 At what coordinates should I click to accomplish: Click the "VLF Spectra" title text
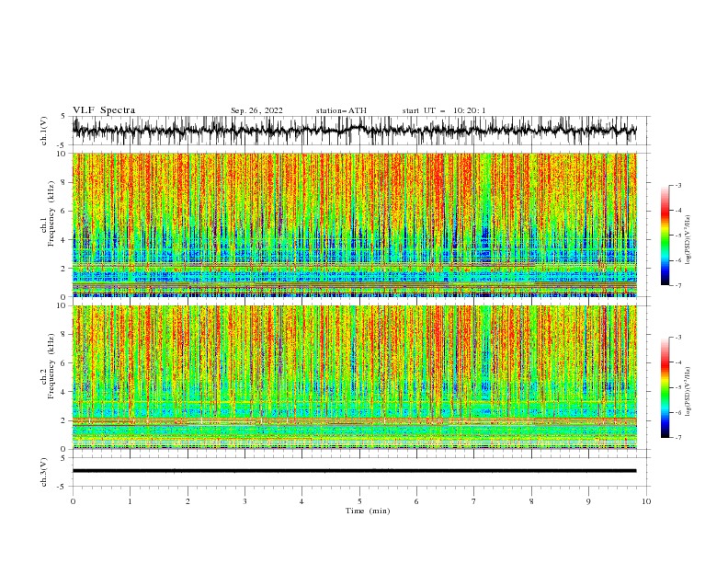click(104, 110)
